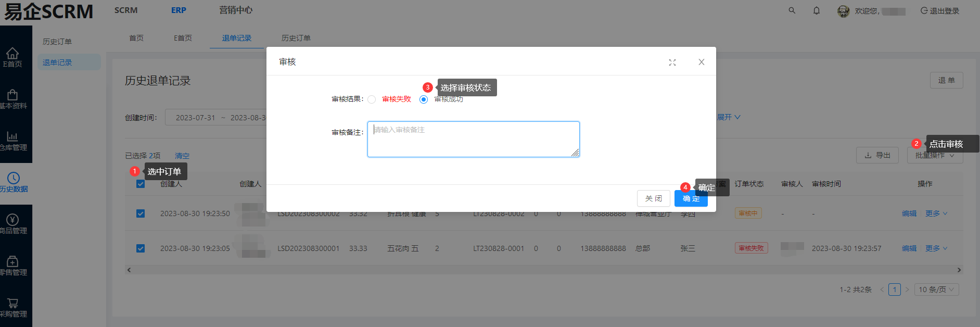The height and width of the screenshot is (327, 980).
Task: Open 仓库管理 in the left sidebar
Action: 12,141
